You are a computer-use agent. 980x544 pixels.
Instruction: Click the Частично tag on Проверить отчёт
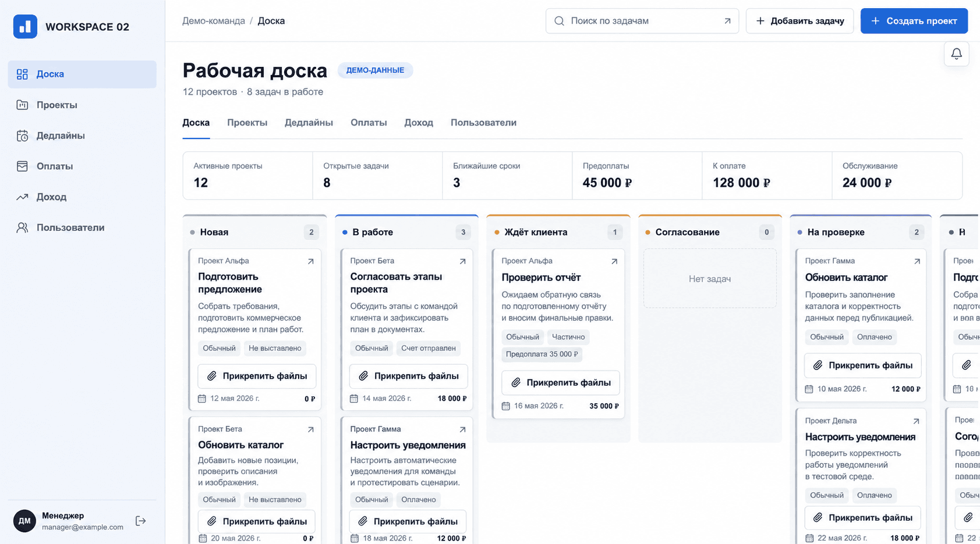[568, 337]
